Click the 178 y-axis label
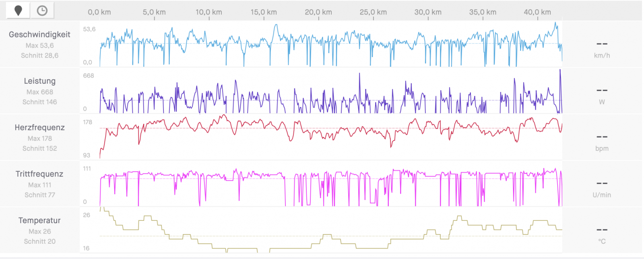This screenshot has width=644, height=259. pyautogui.click(x=88, y=122)
